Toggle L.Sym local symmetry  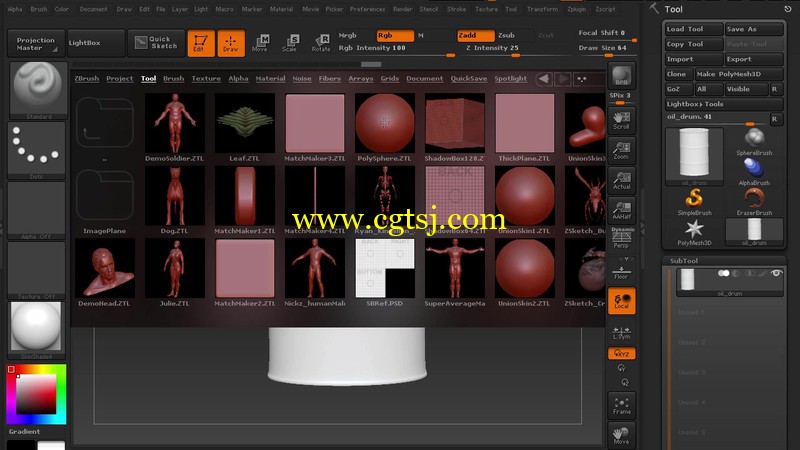click(621, 332)
